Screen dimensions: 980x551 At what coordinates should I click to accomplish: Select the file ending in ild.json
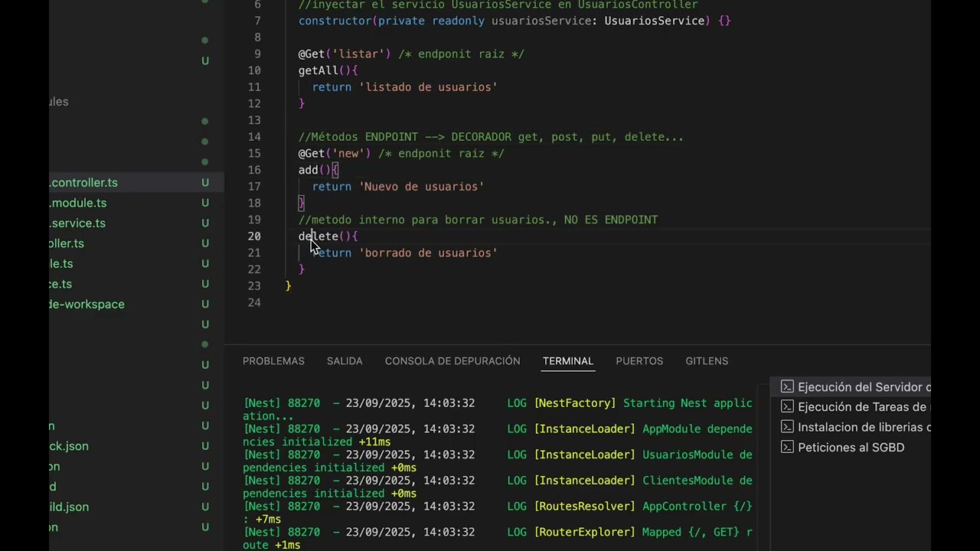(x=69, y=507)
